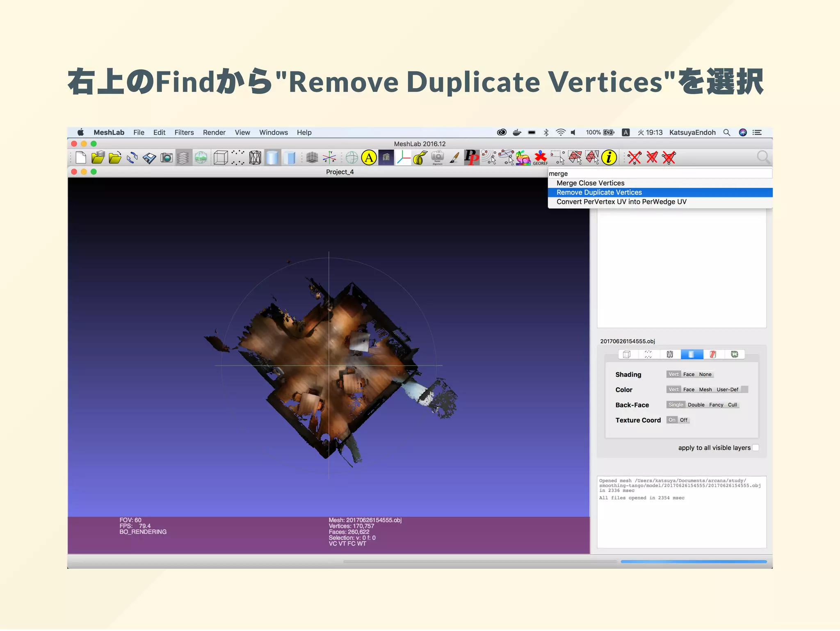
Task: Select the rectangular vertex selection tool
Action: (x=557, y=158)
